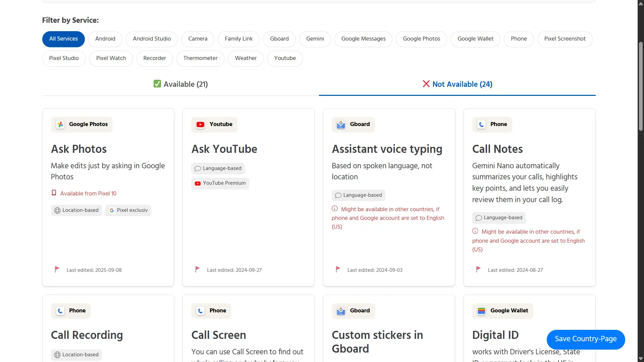This screenshot has height=362, width=644.
Task: Click the green checkmark icon beside Available
Action: pos(157,84)
